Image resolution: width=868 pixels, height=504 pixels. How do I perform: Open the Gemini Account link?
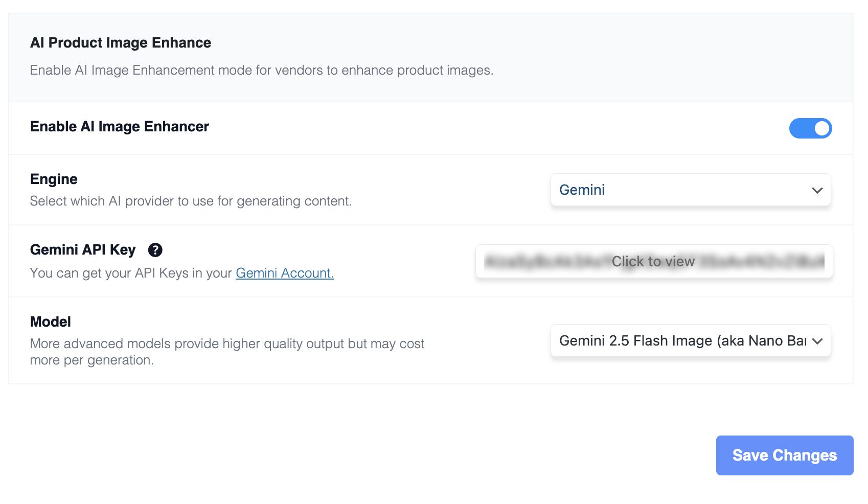pos(285,273)
